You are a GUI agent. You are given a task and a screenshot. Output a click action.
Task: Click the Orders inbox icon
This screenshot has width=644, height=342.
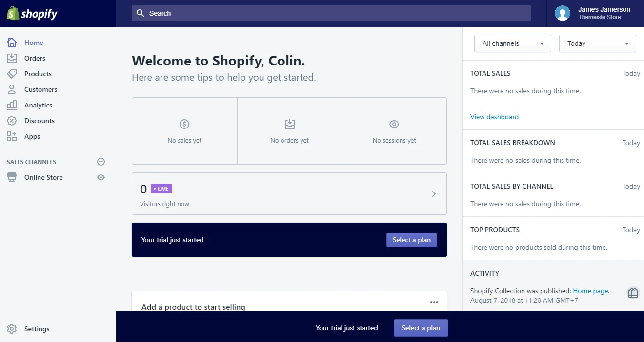[12, 58]
